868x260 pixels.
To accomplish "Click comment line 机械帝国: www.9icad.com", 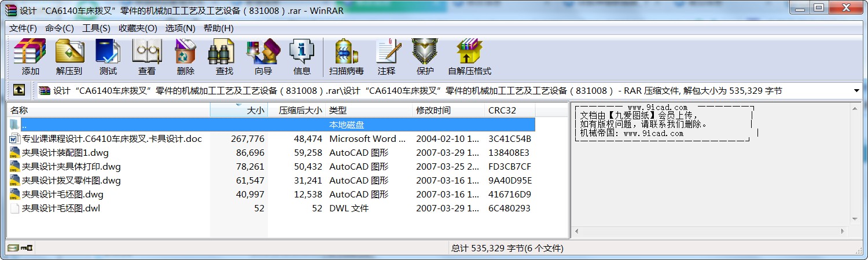I will (632, 133).
